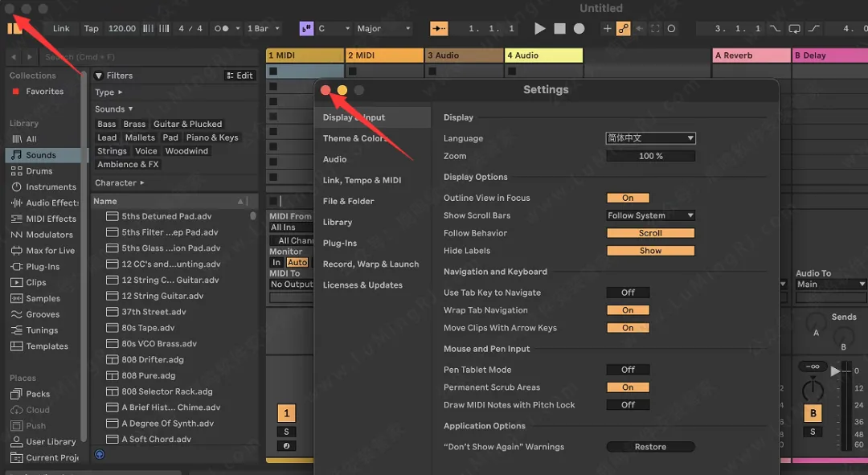Click the Arrangement Record button

point(579,29)
